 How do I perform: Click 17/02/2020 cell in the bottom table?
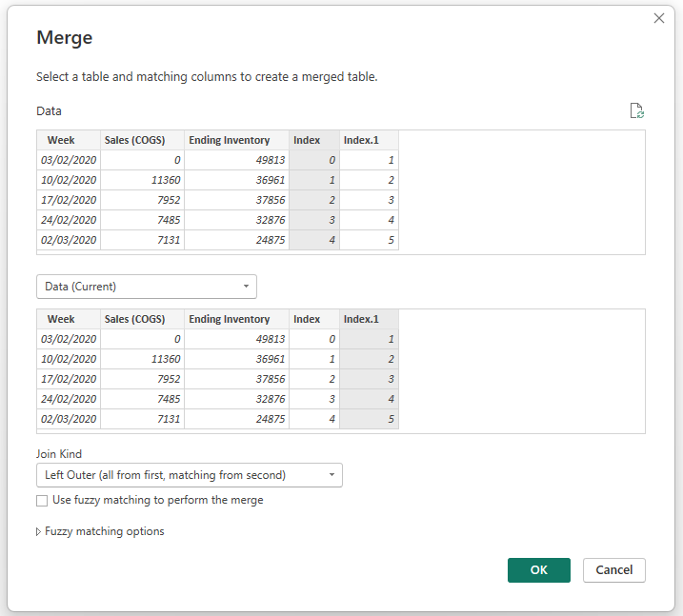click(x=69, y=379)
